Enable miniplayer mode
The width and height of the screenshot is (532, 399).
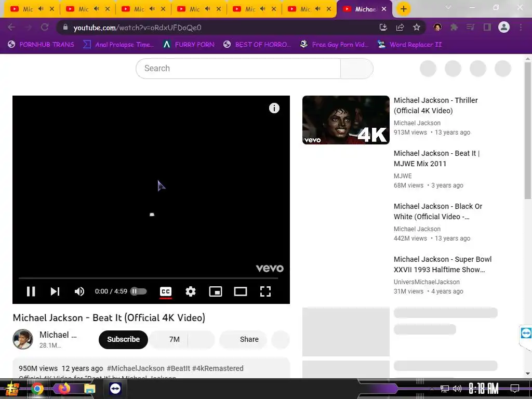point(216,291)
